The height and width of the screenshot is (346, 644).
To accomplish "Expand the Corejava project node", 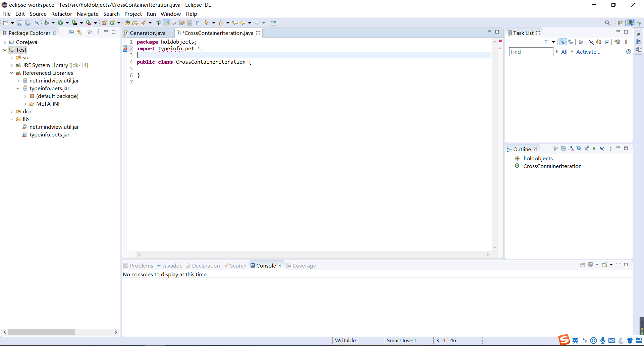I will (x=5, y=42).
